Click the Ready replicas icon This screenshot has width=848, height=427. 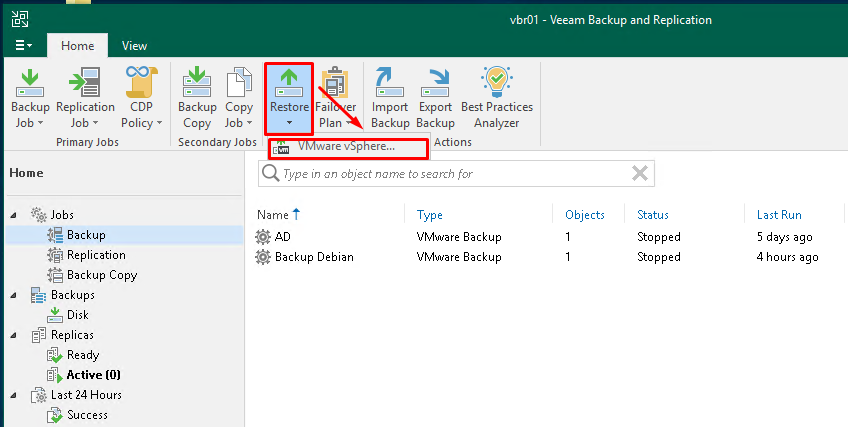[x=55, y=355]
